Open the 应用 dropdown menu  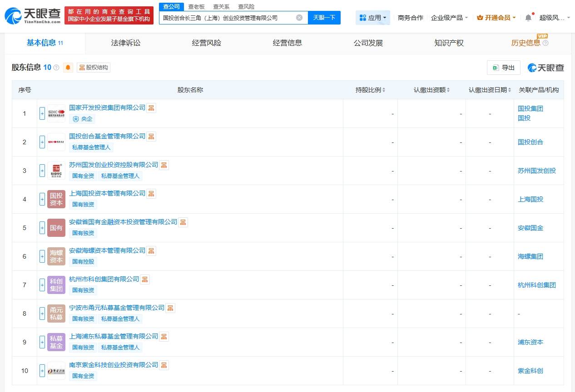tap(372, 18)
